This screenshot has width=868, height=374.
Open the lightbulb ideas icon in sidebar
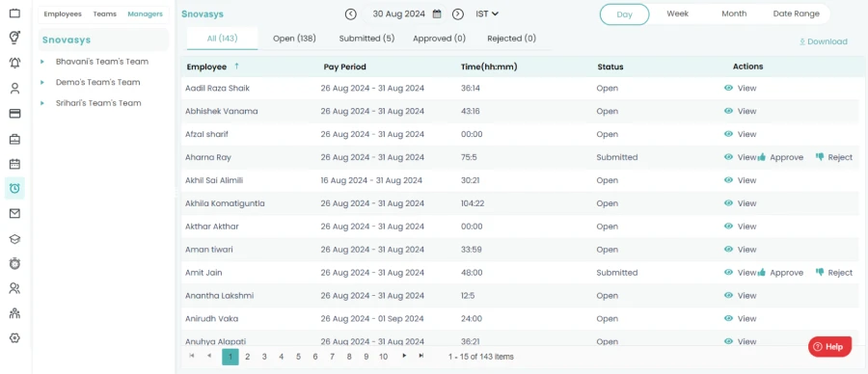point(14,37)
